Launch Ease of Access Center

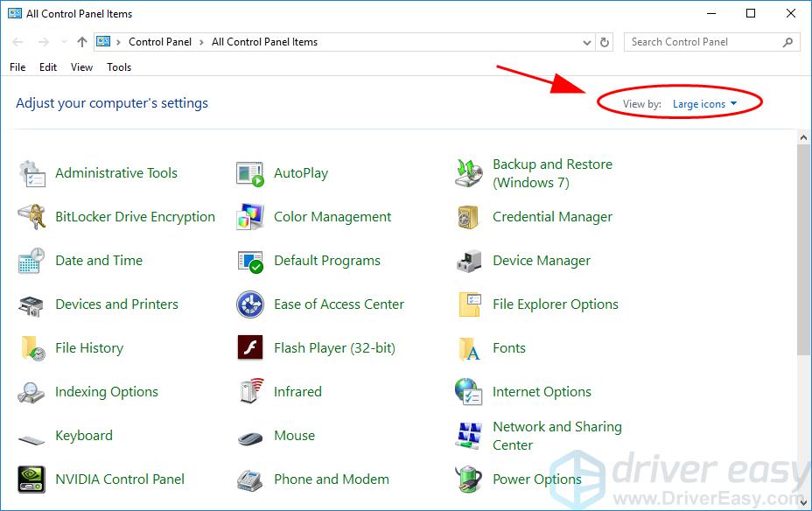click(339, 304)
